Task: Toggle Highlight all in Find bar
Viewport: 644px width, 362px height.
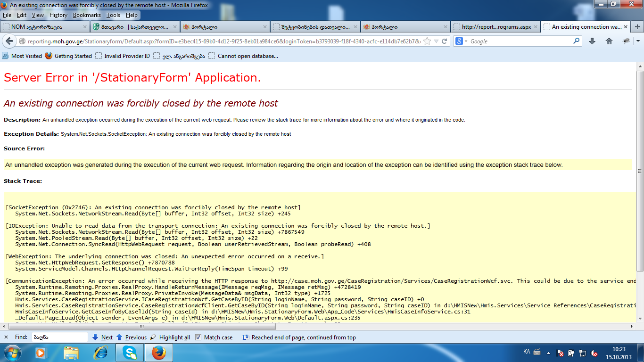Action: [x=170, y=337]
